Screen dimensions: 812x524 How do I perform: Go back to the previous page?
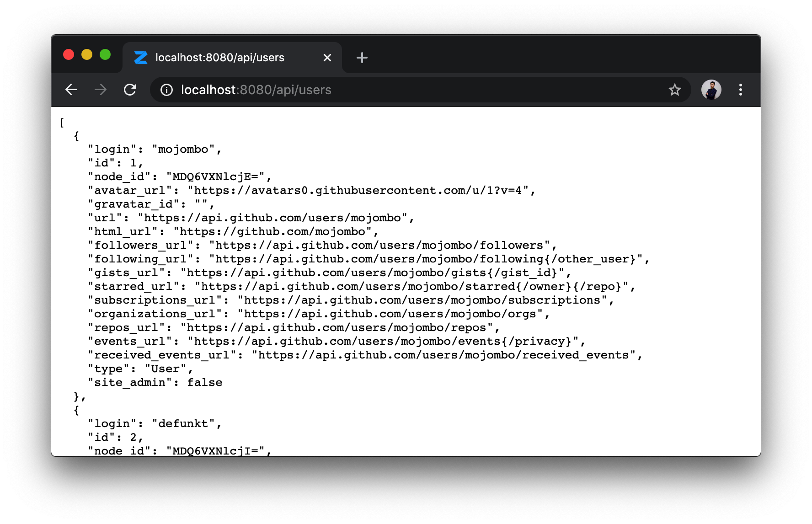tap(71, 90)
